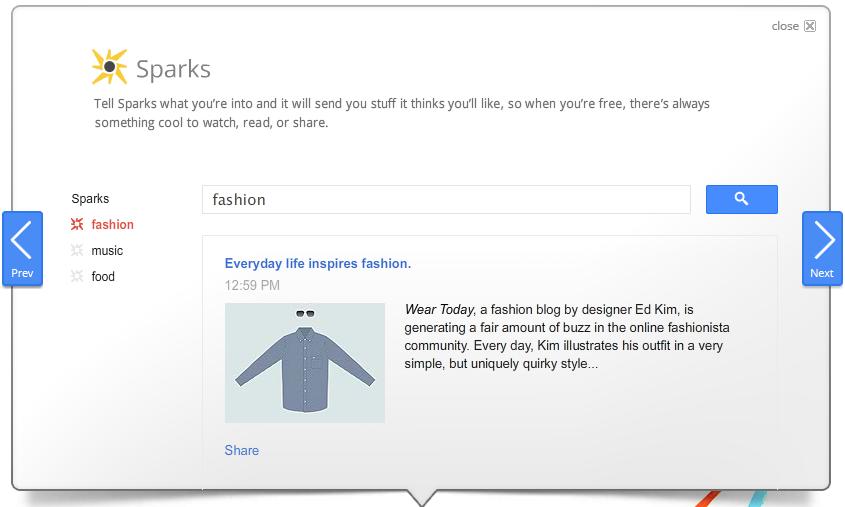Click the Sparks sidebar header label
This screenshot has height=507, width=845.
90,199
